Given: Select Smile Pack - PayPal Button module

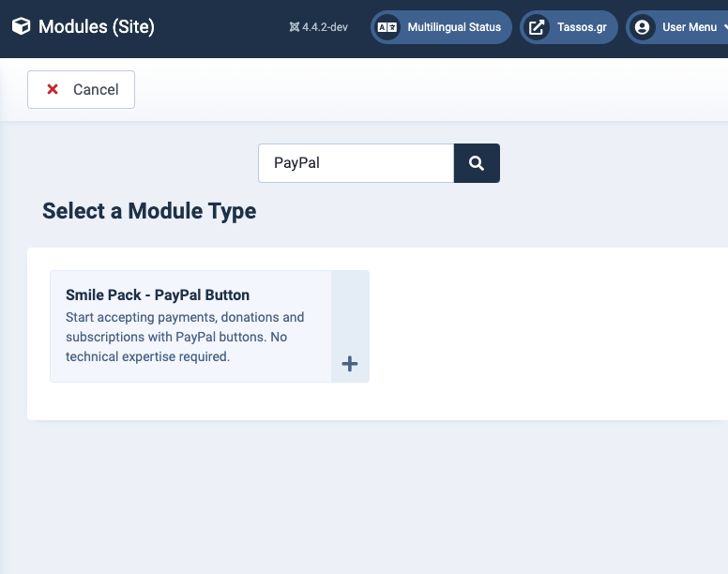Looking at the screenshot, I should (x=209, y=326).
